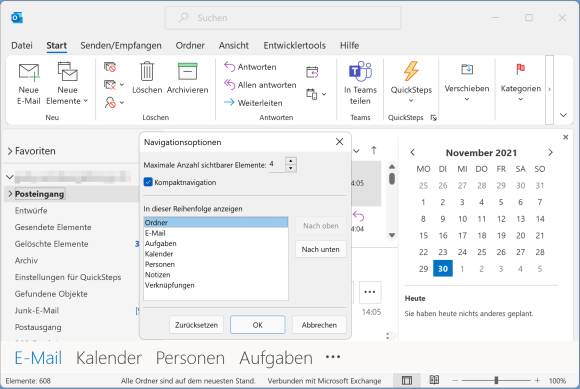
Task: Select E-Mail in the order list
Action: coord(216,233)
